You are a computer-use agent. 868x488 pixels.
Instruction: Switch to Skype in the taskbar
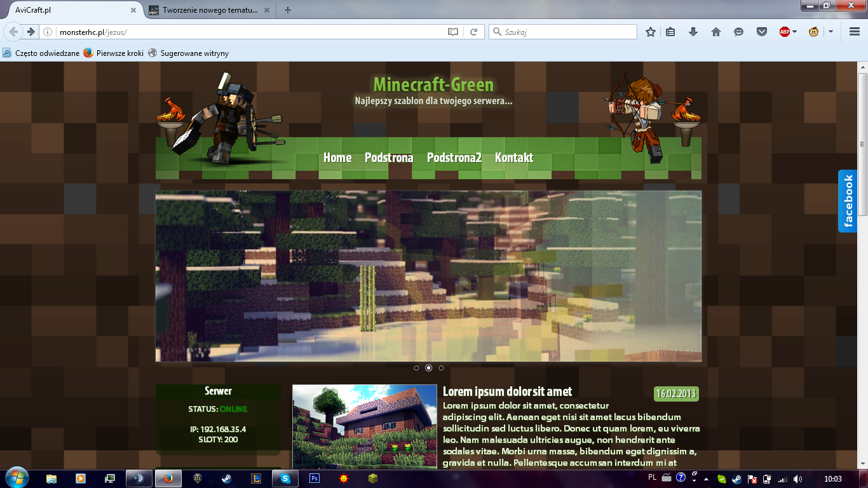[x=285, y=478]
